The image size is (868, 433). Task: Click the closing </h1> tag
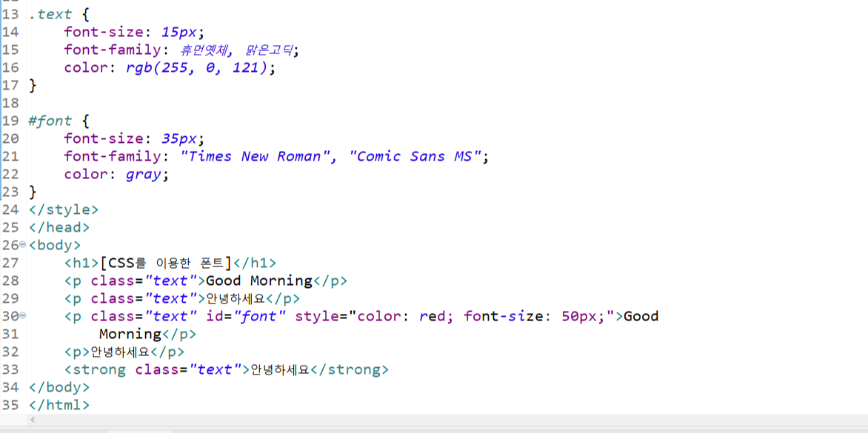[254, 262]
